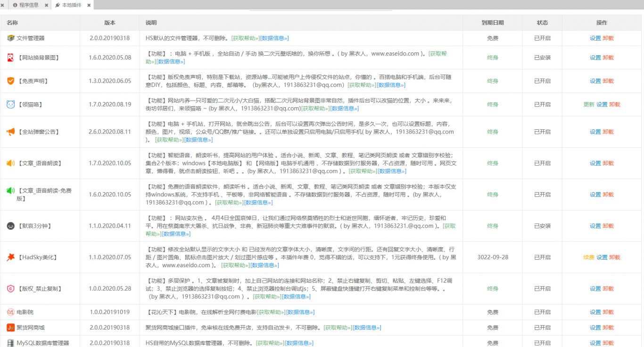Click the 文件管理器 plugin icon
The image size is (644, 347).
click(x=10, y=38)
